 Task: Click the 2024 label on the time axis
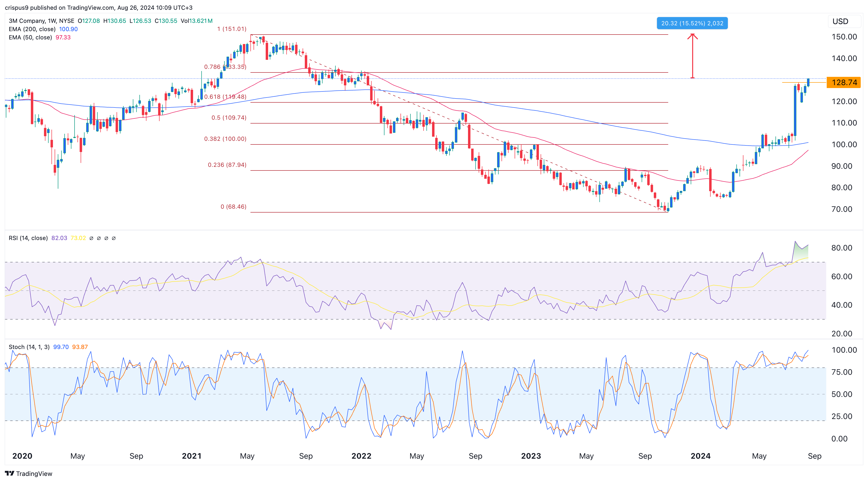tap(701, 456)
